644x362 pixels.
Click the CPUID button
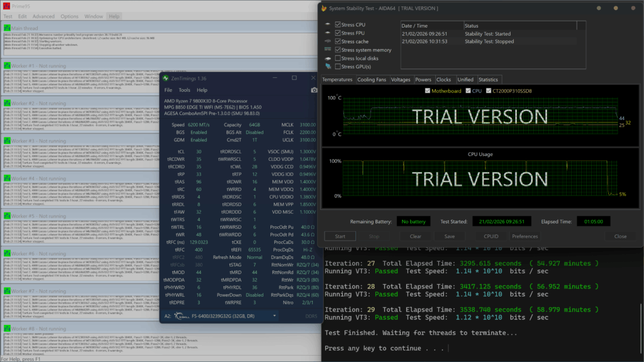point(491,236)
